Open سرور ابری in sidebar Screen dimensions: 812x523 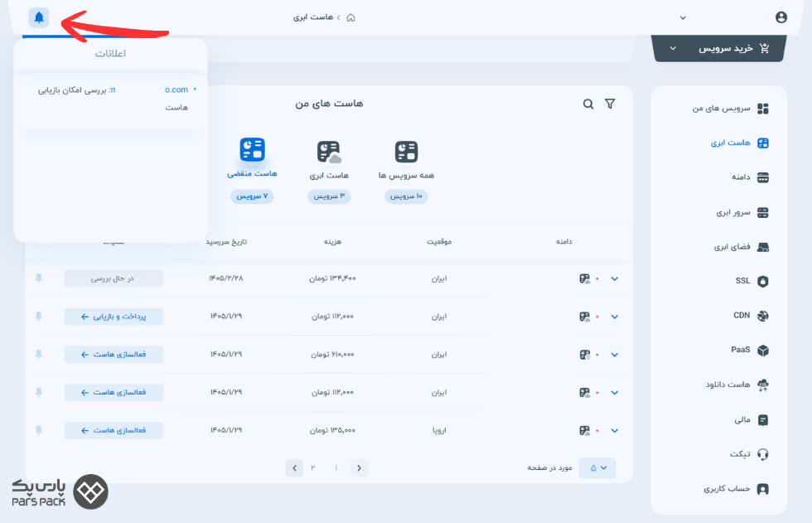(742, 213)
